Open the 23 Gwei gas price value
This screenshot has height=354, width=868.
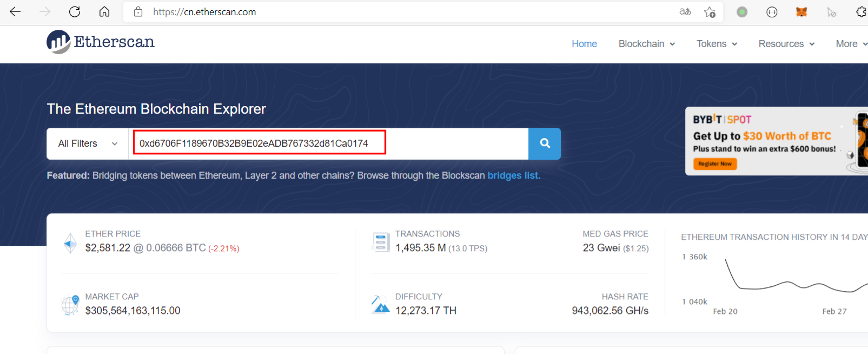tap(601, 248)
